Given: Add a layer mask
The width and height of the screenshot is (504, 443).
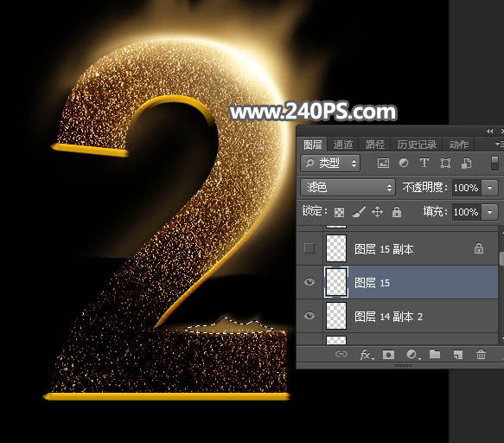Looking at the screenshot, I should (388, 355).
